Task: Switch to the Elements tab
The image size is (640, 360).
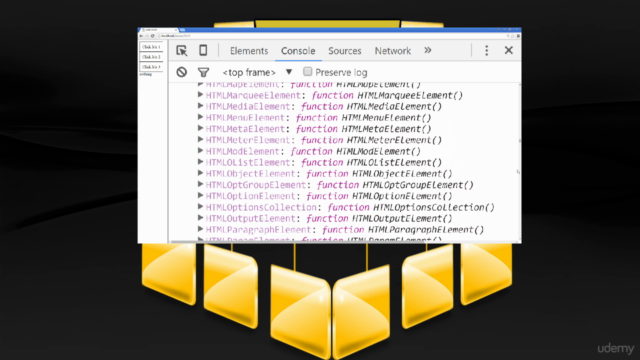Action: [249, 51]
